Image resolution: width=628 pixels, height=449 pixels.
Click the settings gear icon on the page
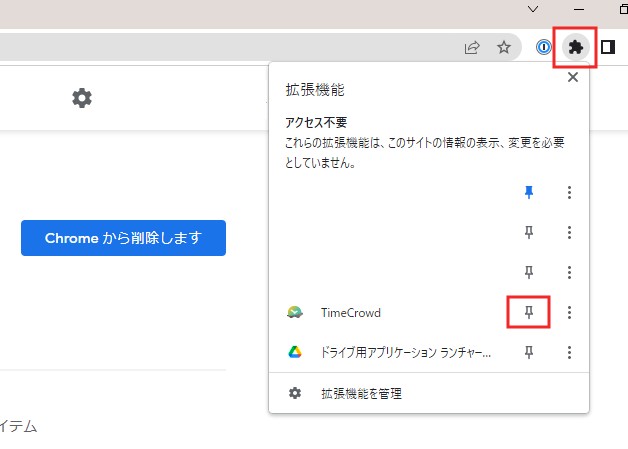tap(82, 98)
